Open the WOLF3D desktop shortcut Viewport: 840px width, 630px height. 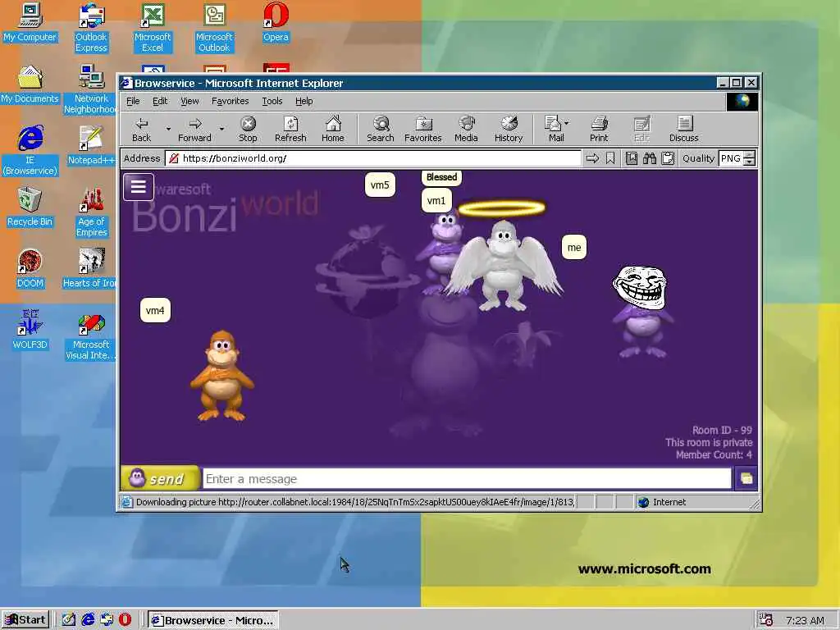[x=30, y=330]
